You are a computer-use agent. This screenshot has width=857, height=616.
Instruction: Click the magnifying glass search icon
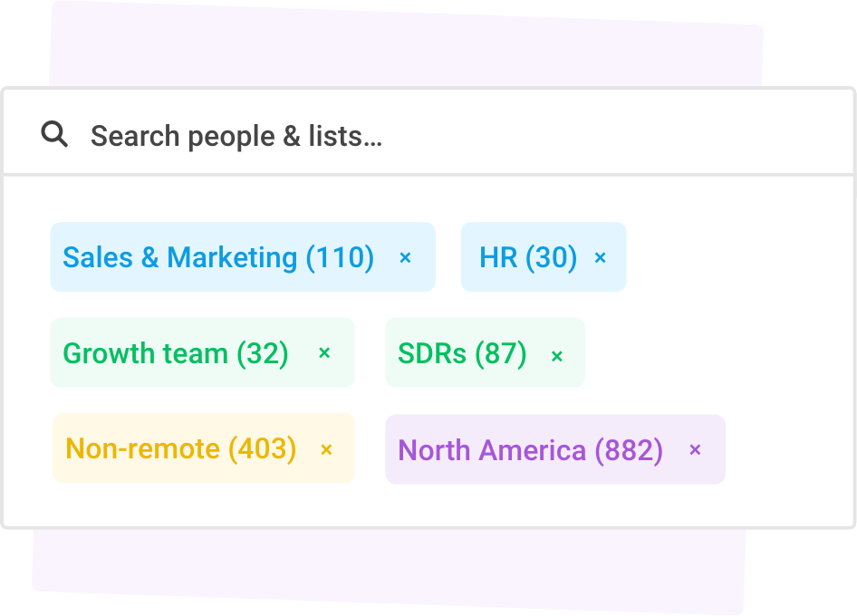(x=54, y=134)
